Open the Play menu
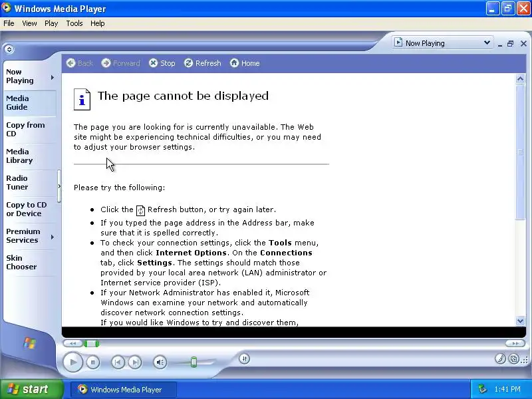The image size is (532, 399). (x=51, y=23)
